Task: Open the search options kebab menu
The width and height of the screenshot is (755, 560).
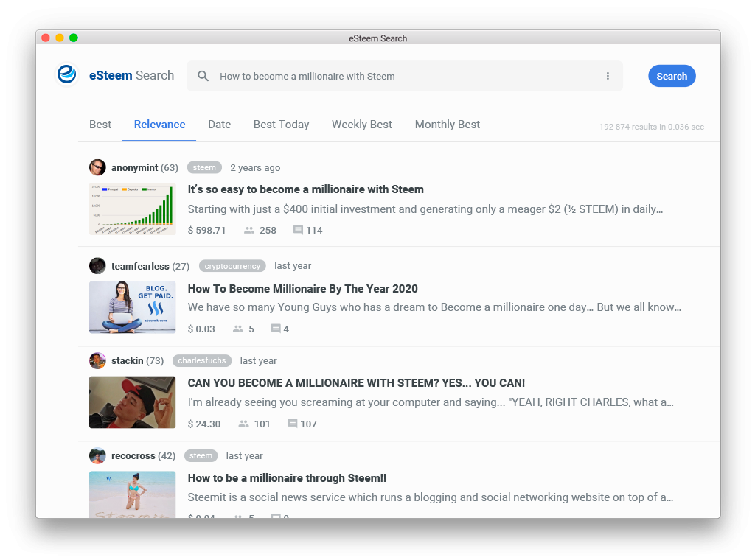Action: click(x=608, y=76)
